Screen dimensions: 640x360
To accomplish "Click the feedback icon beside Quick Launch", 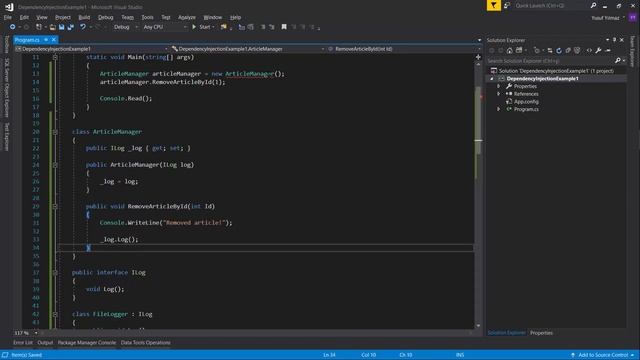I will [x=507, y=5].
